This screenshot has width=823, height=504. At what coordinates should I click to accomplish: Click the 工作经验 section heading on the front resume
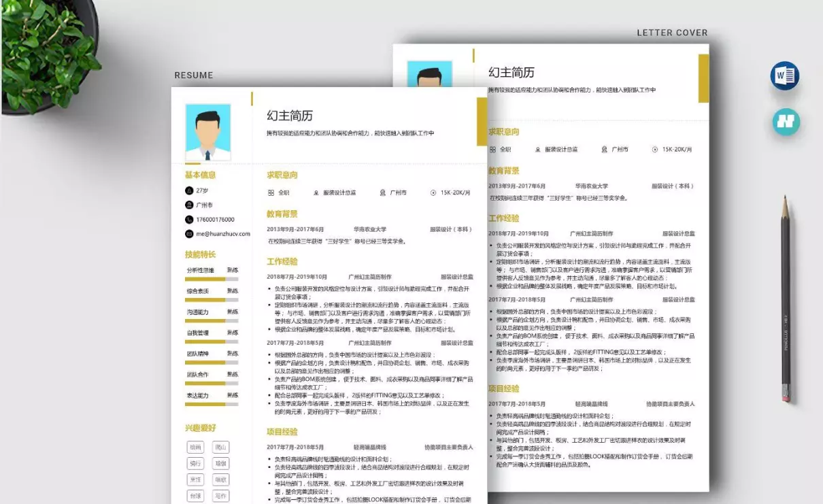point(282,261)
